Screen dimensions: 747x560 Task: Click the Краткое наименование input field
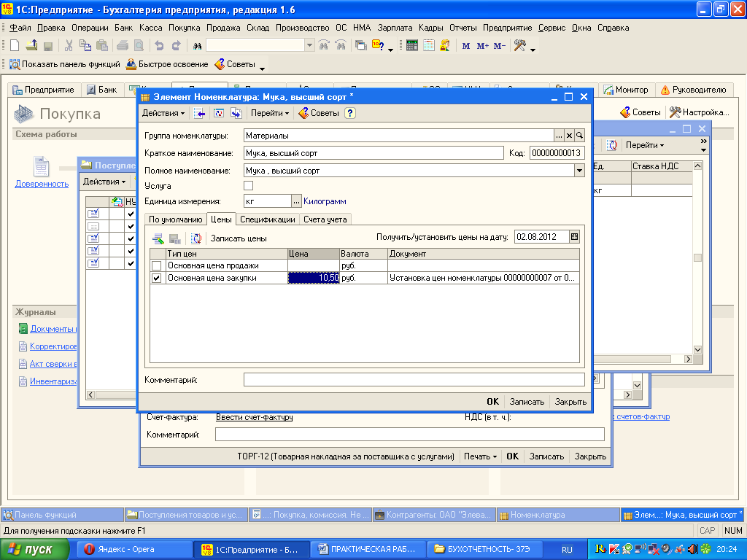[373, 153]
